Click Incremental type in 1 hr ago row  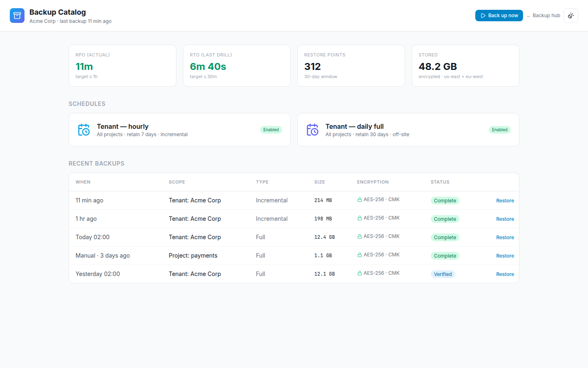click(x=272, y=219)
